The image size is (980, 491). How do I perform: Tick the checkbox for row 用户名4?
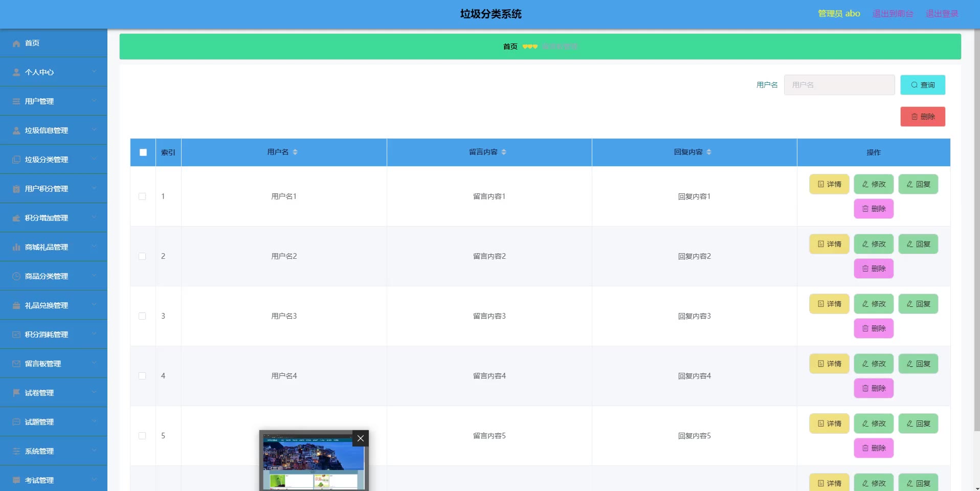tap(142, 376)
